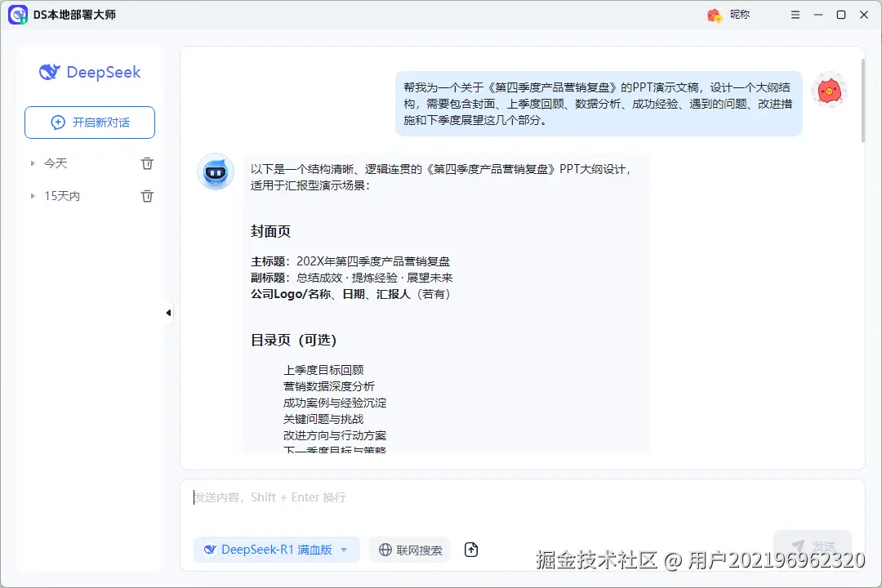Click the globe icon inside the 联网搜索 button
This screenshot has width=882, height=588.
[384, 550]
